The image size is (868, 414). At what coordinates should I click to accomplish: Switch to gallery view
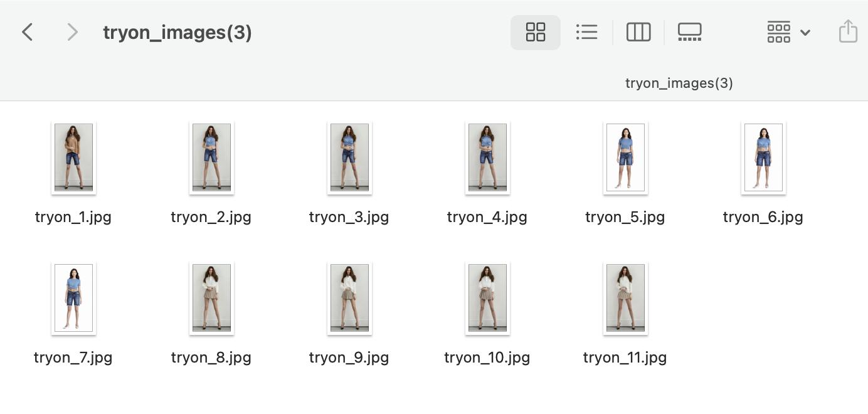[689, 32]
